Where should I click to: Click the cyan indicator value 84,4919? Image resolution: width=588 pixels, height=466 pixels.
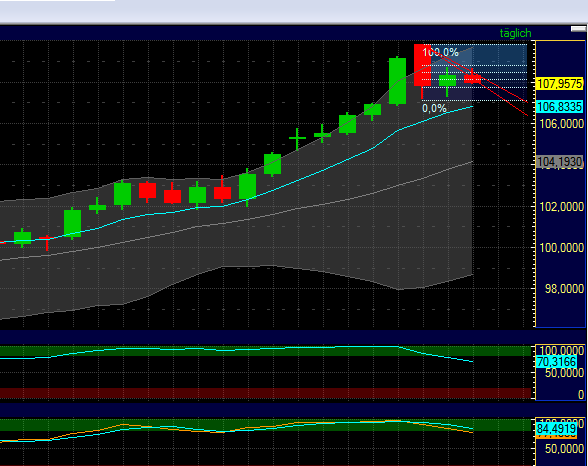(556, 429)
